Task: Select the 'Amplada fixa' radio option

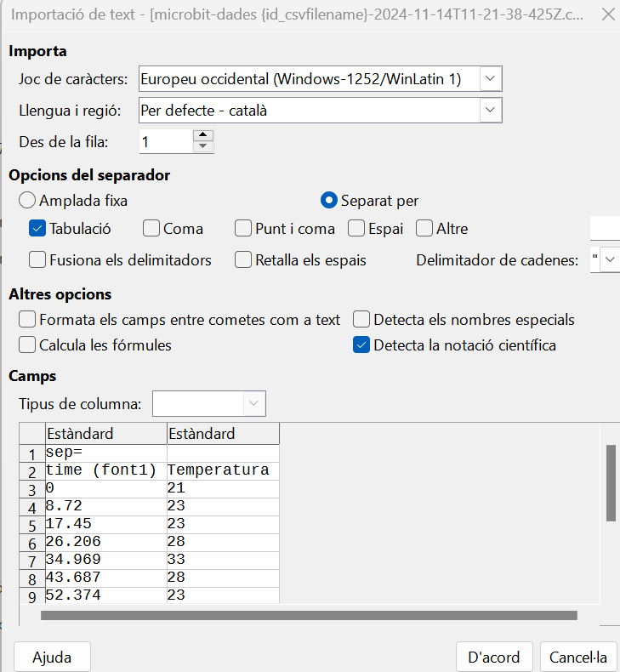Action: coord(27,201)
